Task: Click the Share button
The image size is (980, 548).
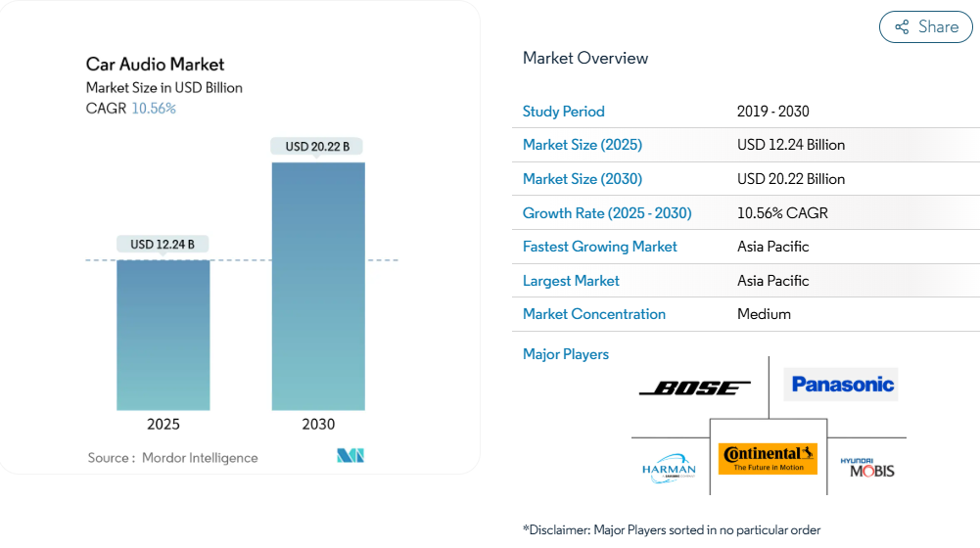Action: (x=925, y=27)
